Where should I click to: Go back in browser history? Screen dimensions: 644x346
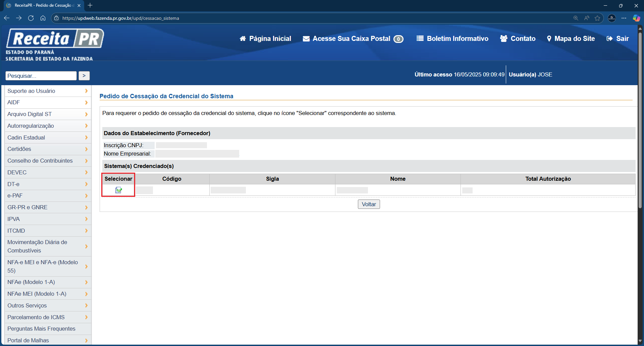click(7, 18)
